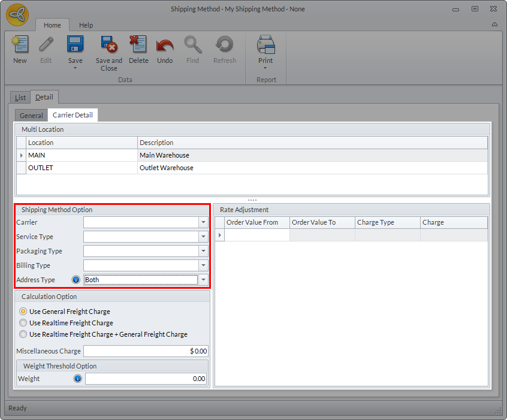The image size is (507, 420).
Task: Select Use General Freight Charge option
Action: coord(23,312)
